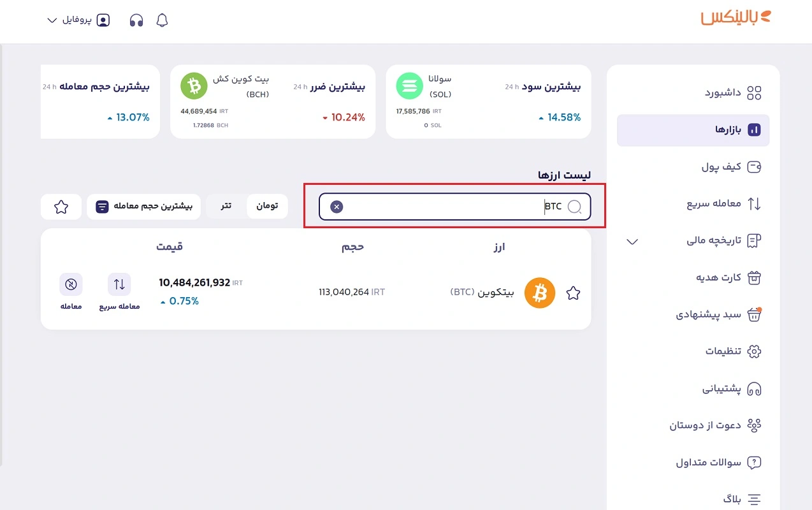The image size is (812, 510).
Task: Click the trade compass icon in Bitcoin row
Action: [x=71, y=285]
